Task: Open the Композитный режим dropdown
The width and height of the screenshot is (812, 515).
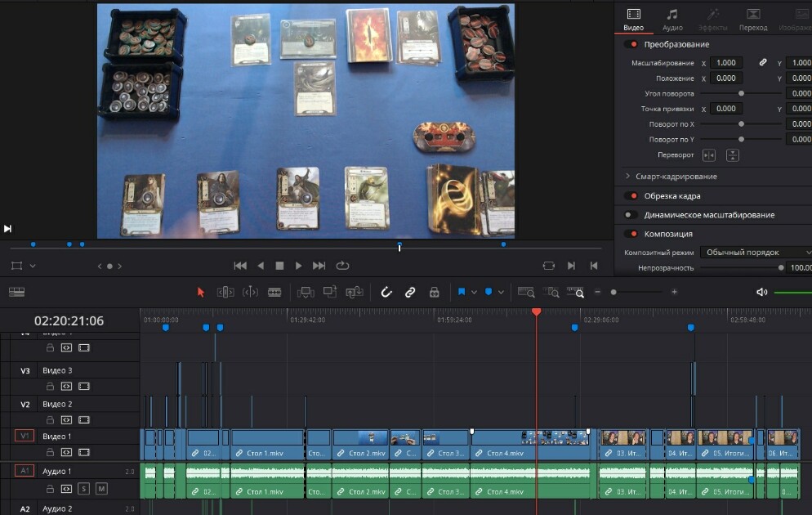Action: [x=756, y=253]
